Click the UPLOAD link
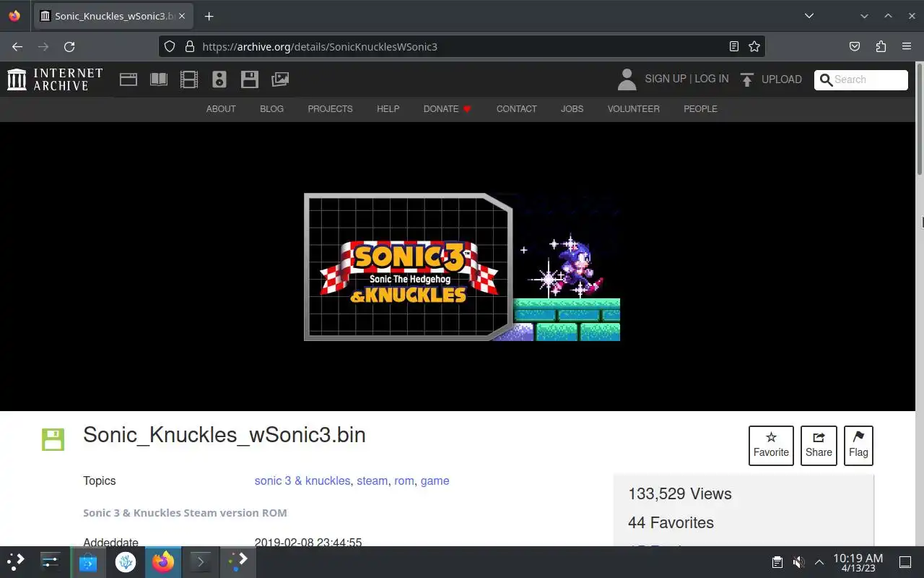 pos(782,79)
